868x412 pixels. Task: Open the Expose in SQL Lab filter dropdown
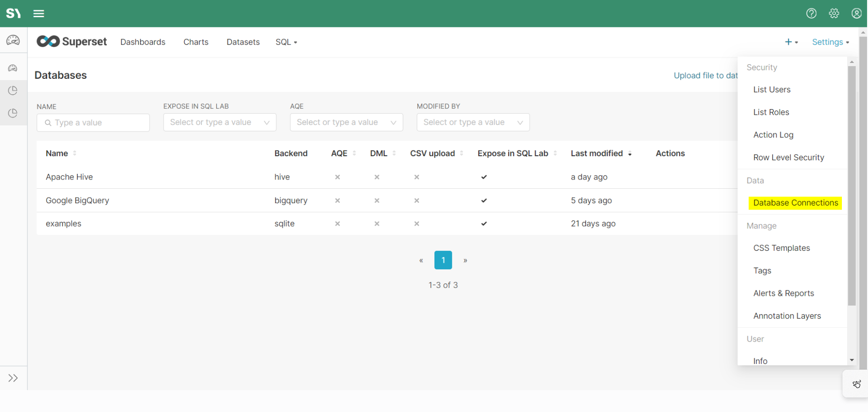point(220,123)
